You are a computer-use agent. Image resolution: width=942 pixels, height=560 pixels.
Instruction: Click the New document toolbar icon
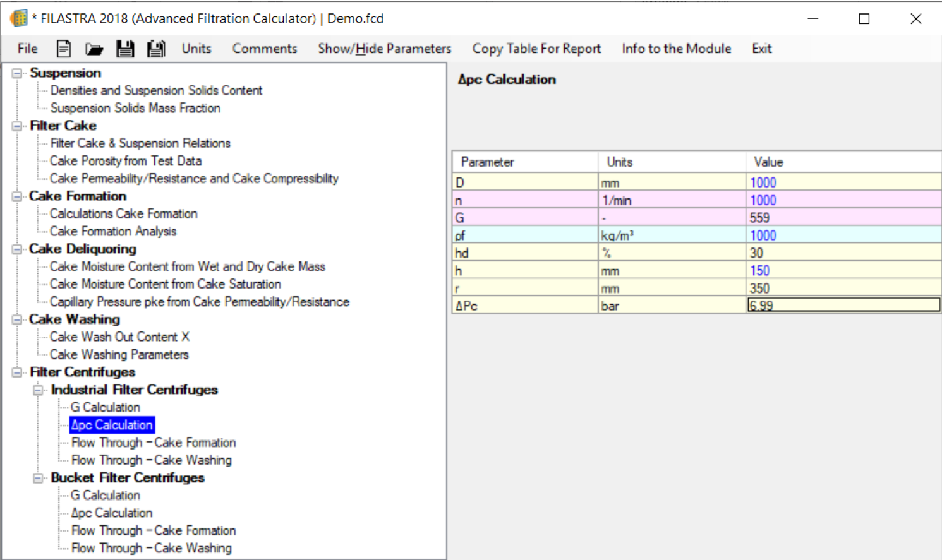coord(64,49)
